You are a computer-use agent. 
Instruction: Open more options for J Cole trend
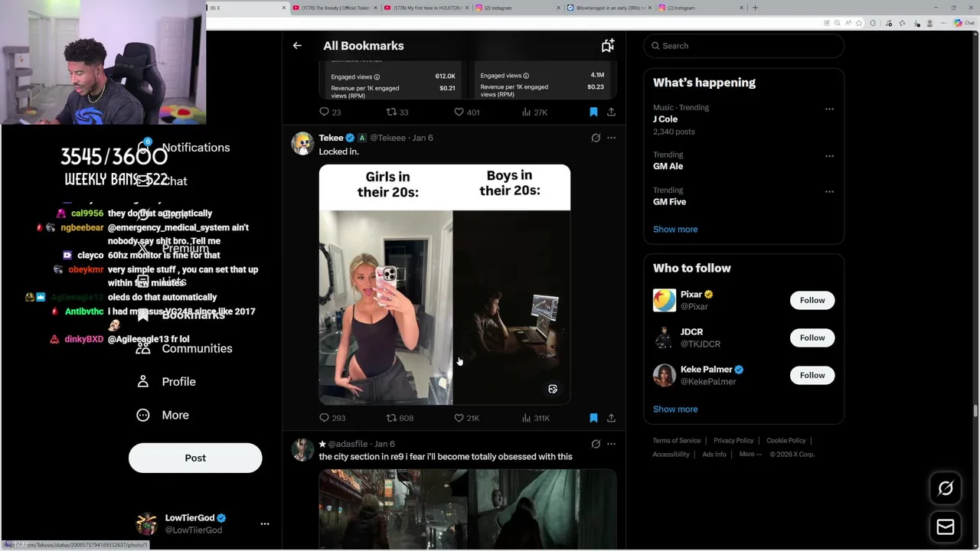click(x=829, y=109)
